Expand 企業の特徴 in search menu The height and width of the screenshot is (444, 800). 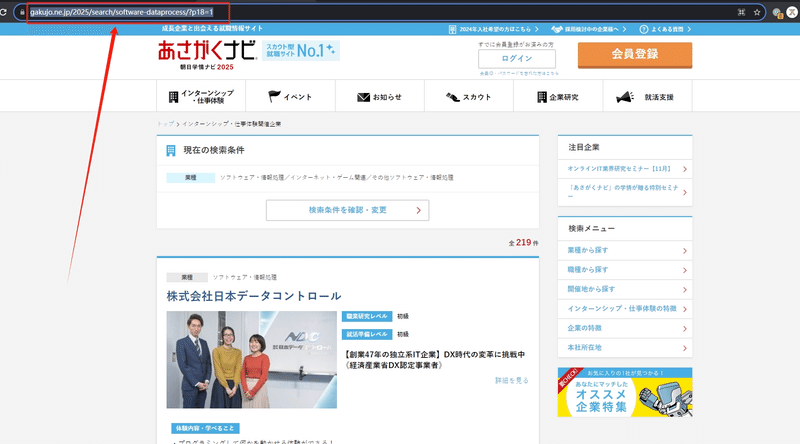[625, 328]
